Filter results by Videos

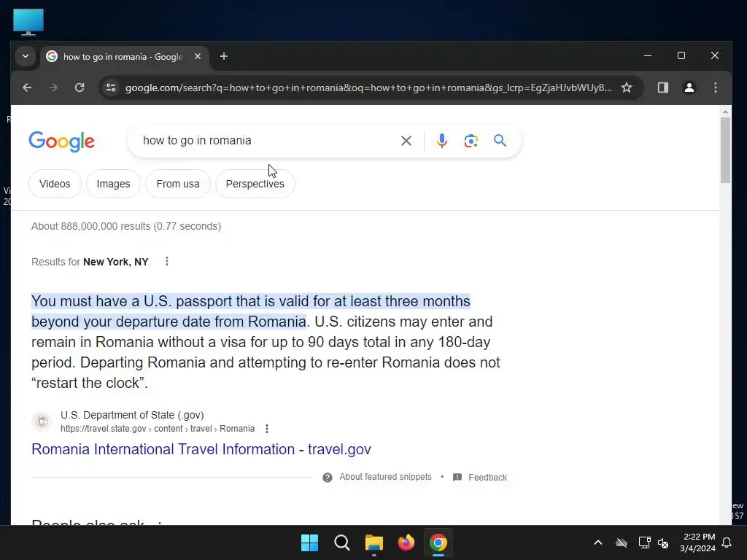(x=55, y=184)
